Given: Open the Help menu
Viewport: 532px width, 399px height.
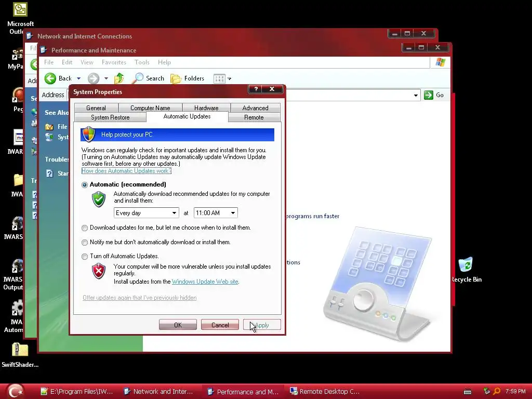Looking at the screenshot, I should pyautogui.click(x=164, y=62).
